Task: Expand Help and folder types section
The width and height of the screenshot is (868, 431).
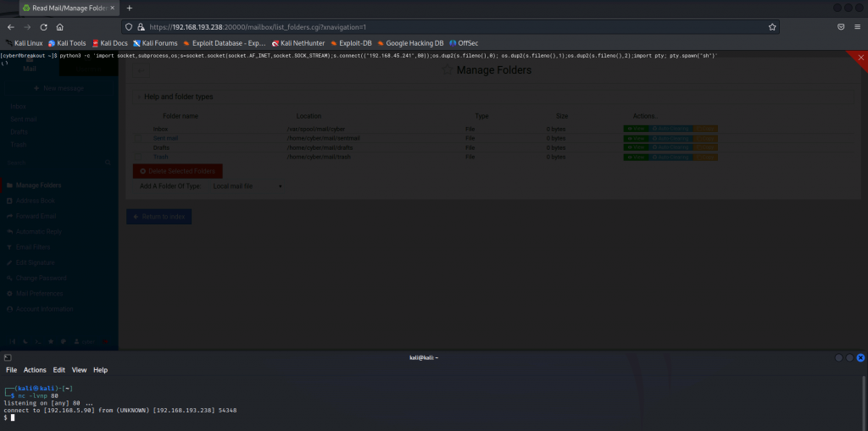Action: [x=492, y=97]
